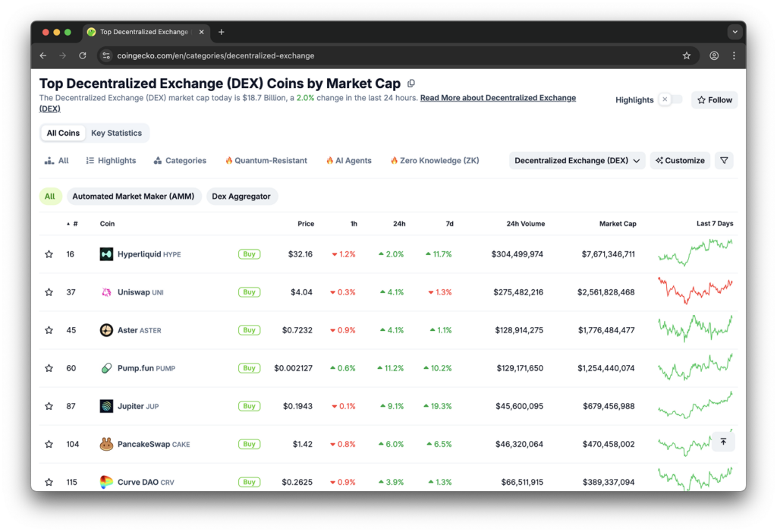Click the Aster coin logo
Viewport: 777px width, 532px height.
106,330
